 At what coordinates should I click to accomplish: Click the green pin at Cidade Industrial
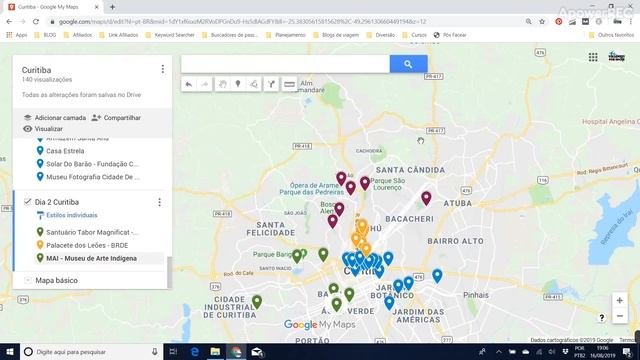pos(257,302)
